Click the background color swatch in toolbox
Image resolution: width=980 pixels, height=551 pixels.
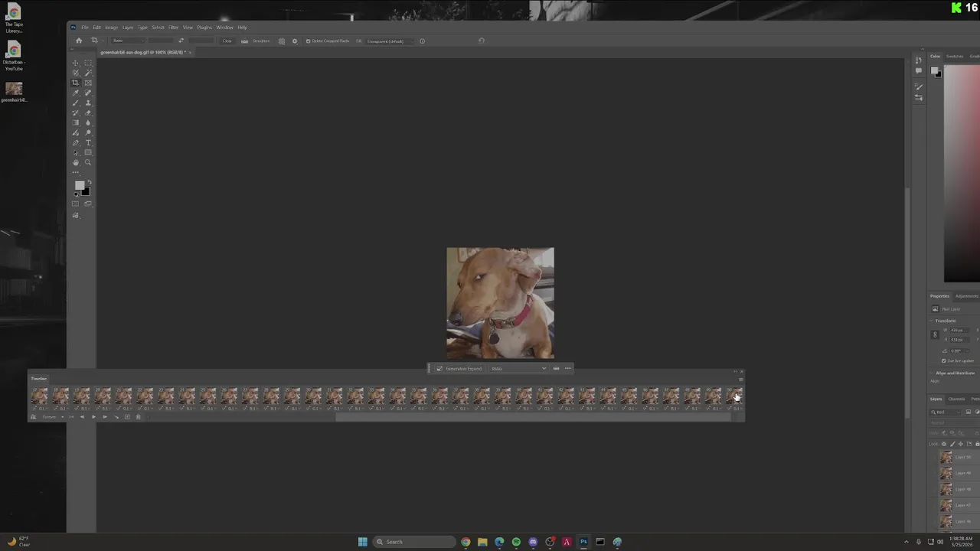[x=86, y=191]
